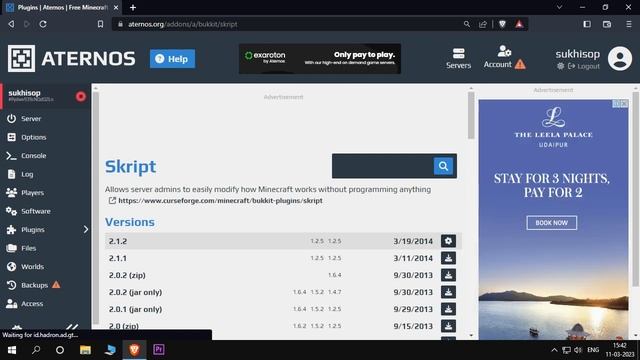Click the user profile avatar
Image resolution: width=640 pixels, height=360 pixels.
click(620, 59)
